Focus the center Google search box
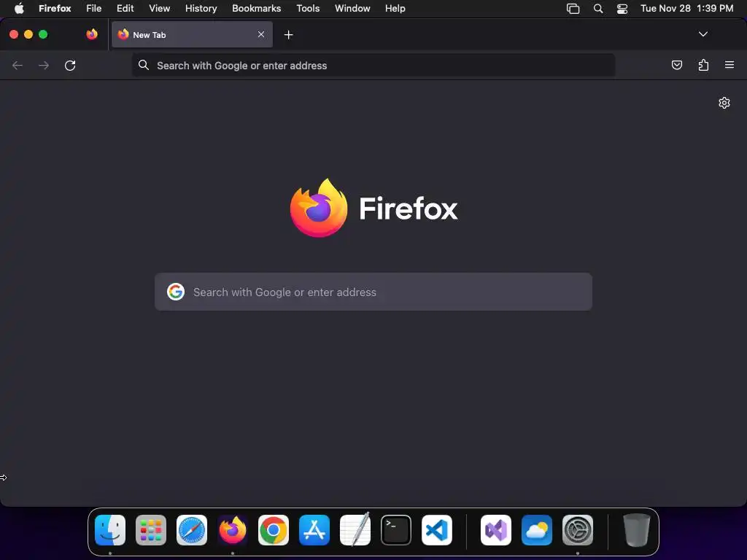The image size is (747, 560). [x=373, y=292]
